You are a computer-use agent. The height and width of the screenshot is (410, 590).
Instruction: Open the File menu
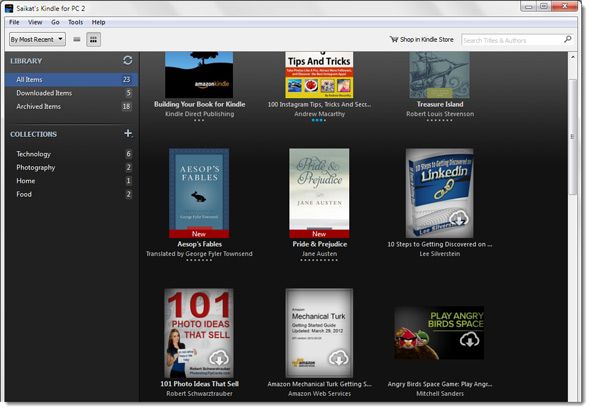(14, 22)
